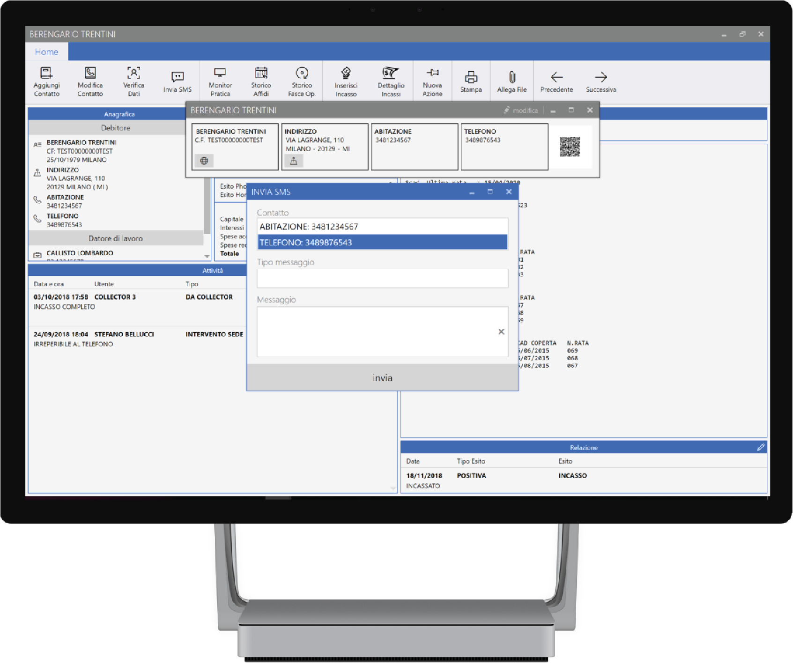Screen dimensions: 793x672
Task: Open the Tipo messaggio combo box
Action: click(382, 278)
